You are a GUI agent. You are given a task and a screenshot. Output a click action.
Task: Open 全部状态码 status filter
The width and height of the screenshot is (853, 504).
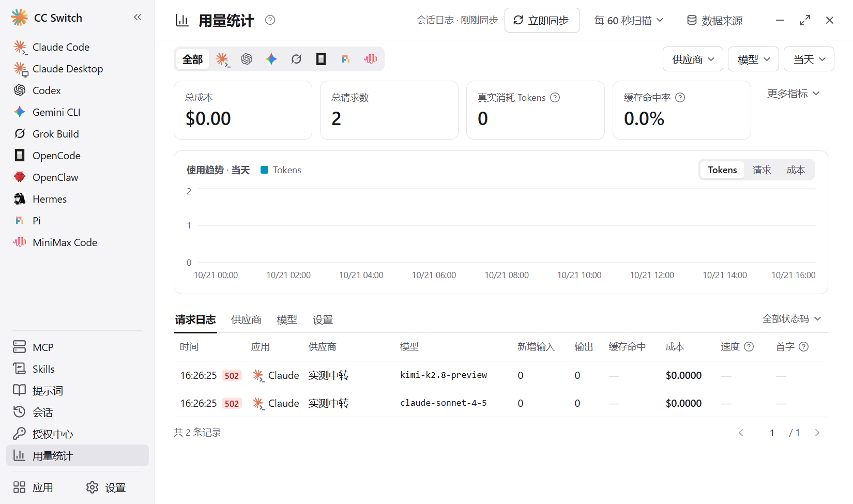coord(791,319)
